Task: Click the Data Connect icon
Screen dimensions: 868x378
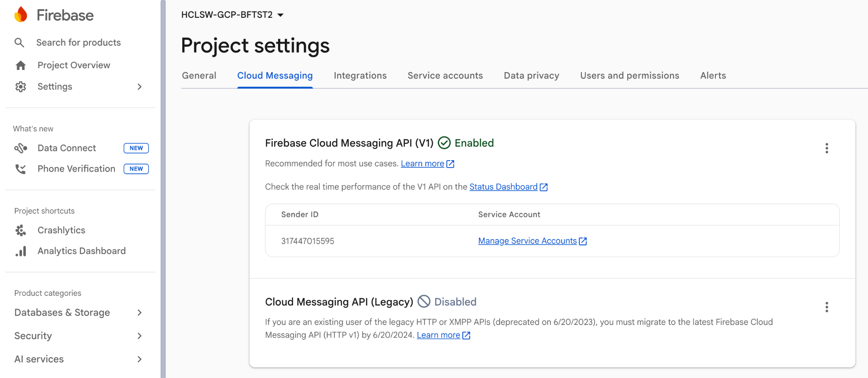Action: pos(21,148)
